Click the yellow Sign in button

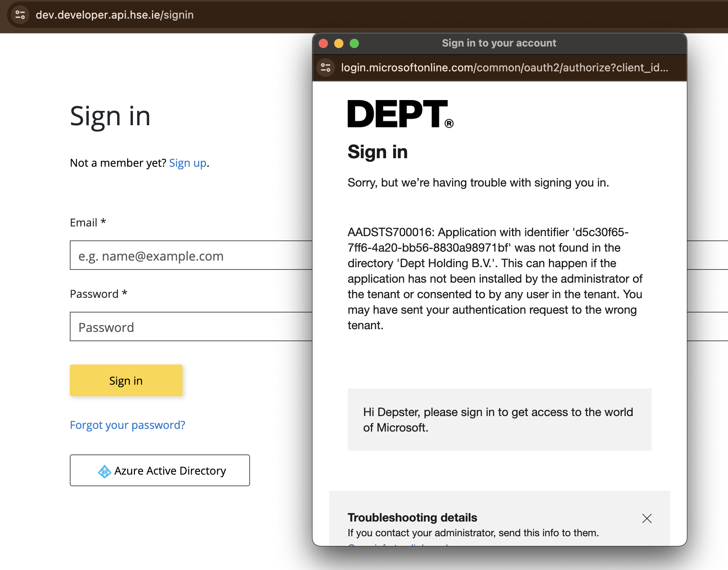[x=126, y=380]
